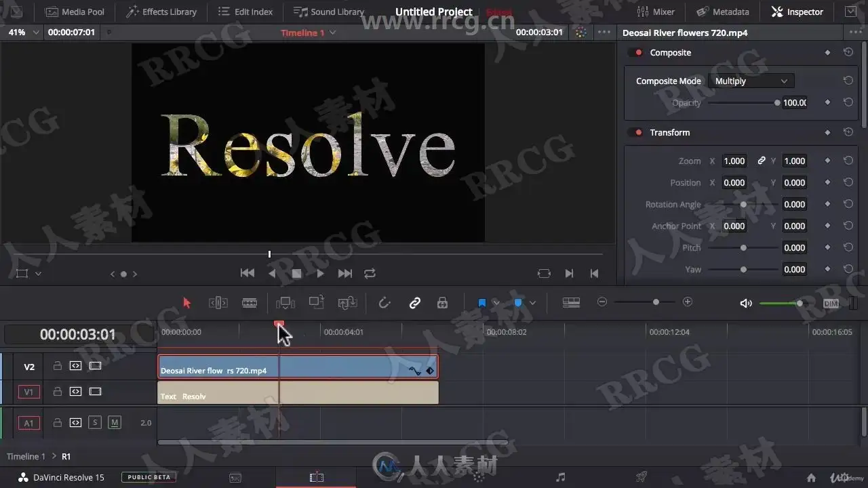Select the Selection Mode arrow tool
The height and width of the screenshot is (488, 868).
pos(187,303)
